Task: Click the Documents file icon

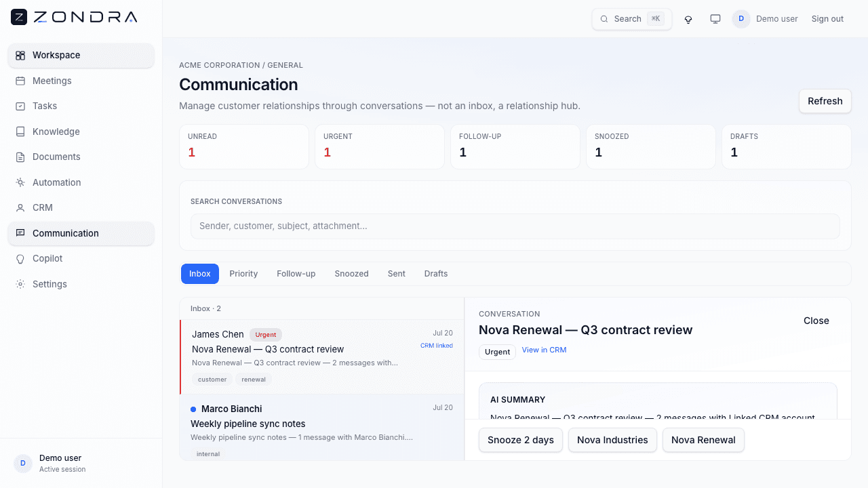Action: point(20,157)
